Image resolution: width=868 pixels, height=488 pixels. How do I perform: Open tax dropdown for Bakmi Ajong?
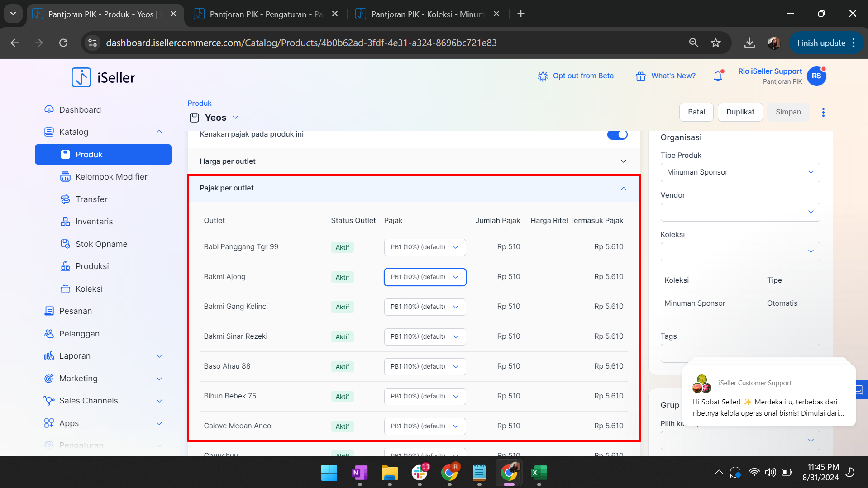point(424,277)
